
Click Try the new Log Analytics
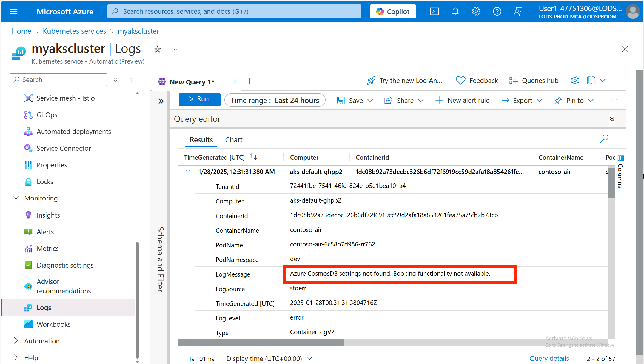coord(404,81)
